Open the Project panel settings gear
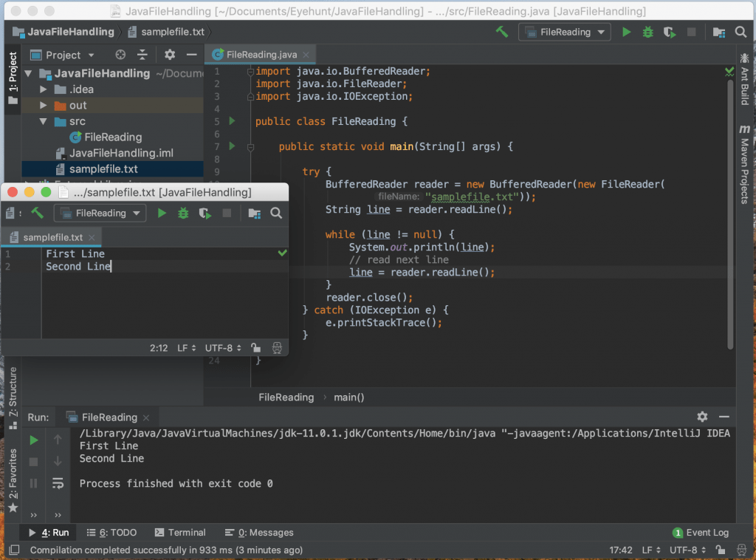Screen dimensions: 756x560 tap(168, 54)
